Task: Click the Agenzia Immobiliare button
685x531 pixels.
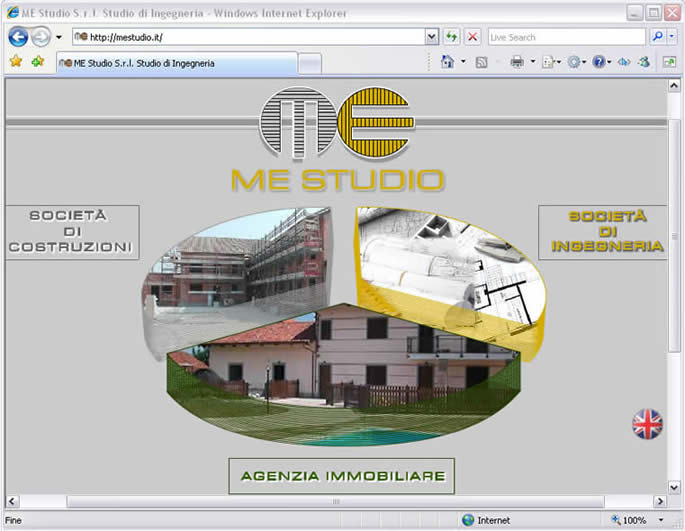Action: [342, 477]
